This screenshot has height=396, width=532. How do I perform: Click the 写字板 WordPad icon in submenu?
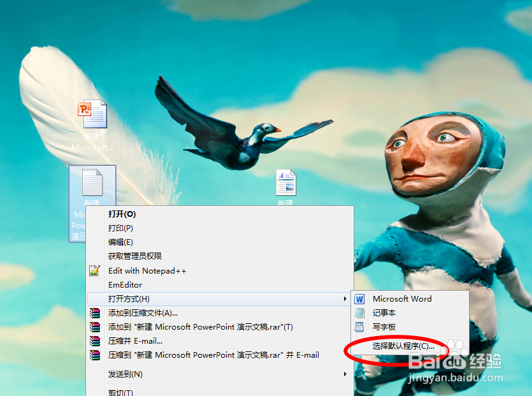(x=359, y=326)
